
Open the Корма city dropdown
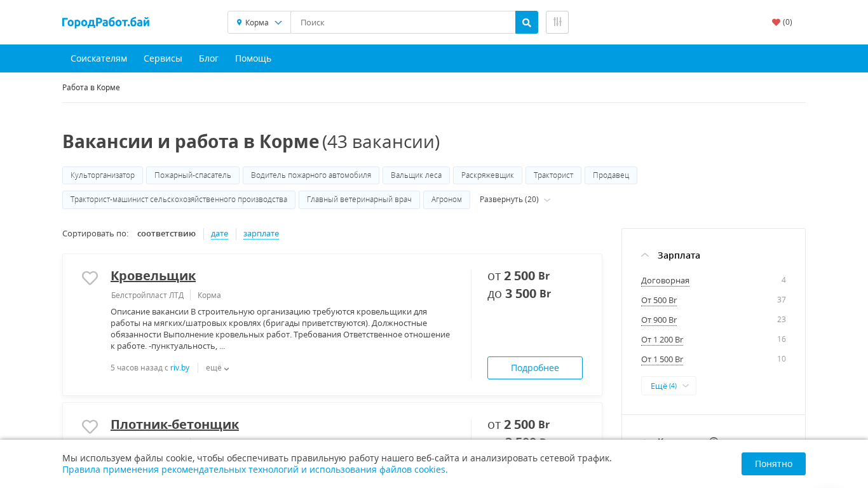pos(259,22)
